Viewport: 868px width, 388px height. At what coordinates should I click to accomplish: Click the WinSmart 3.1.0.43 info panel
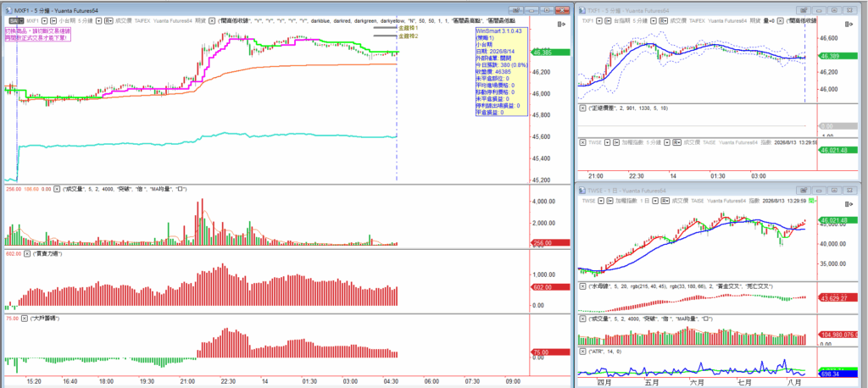click(x=500, y=73)
